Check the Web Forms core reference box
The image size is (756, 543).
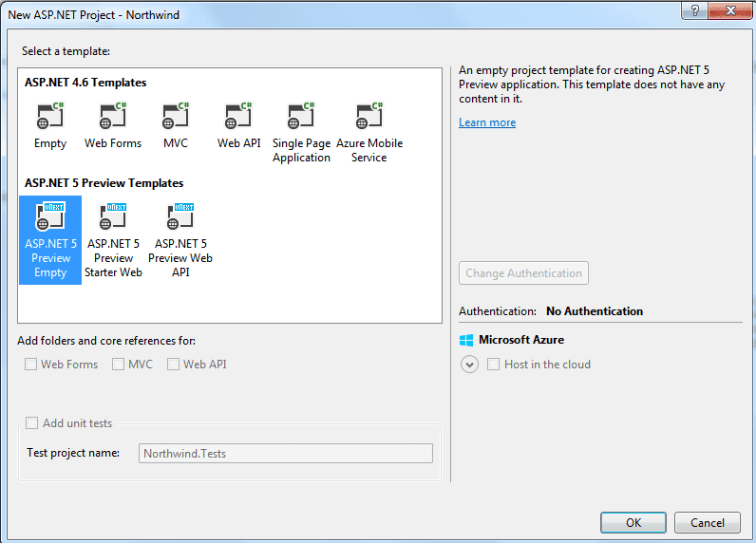(31, 365)
